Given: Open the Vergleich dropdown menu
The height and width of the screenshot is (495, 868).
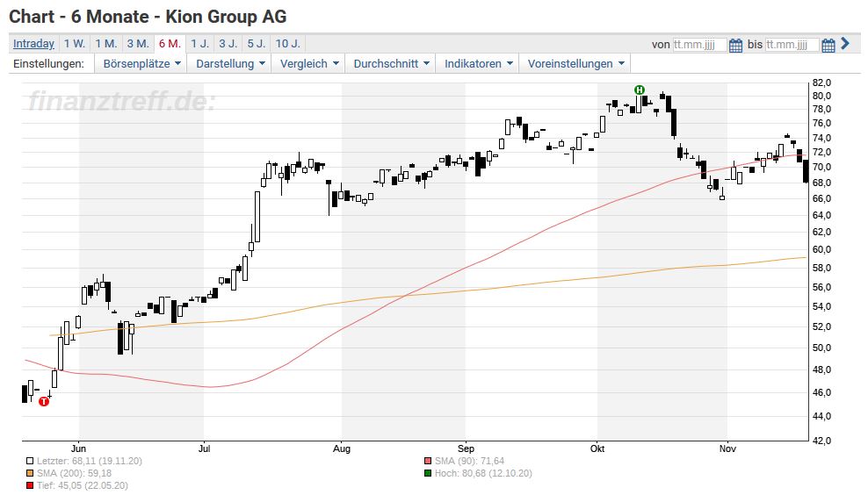Looking at the screenshot, I should click(309, 63).
